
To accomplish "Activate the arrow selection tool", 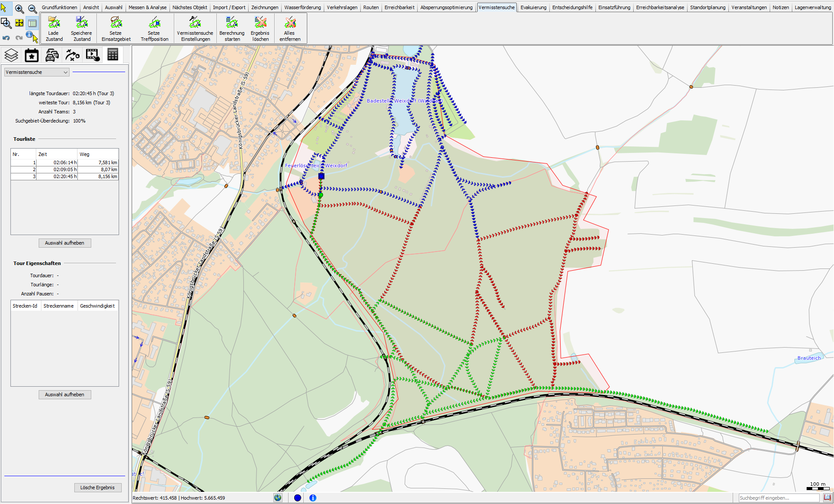I will coord(4,8).
